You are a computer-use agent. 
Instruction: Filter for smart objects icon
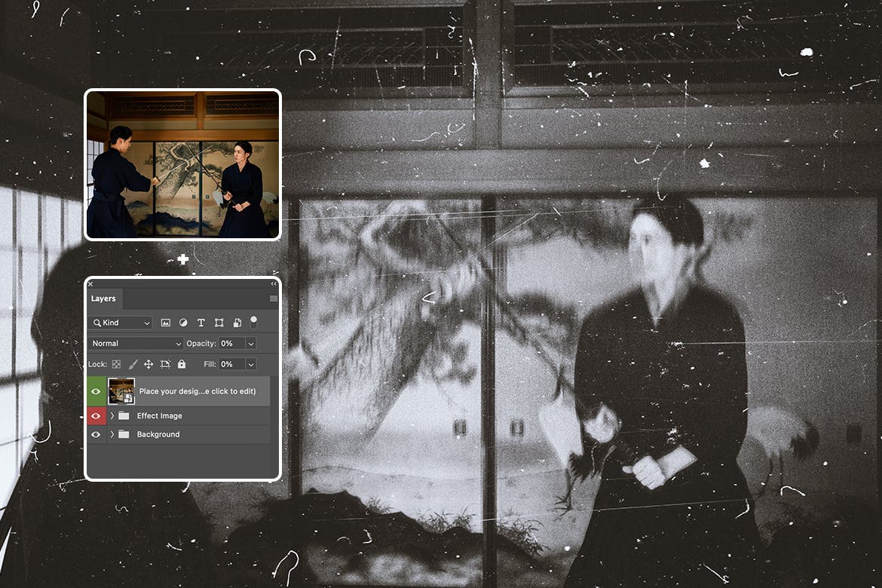(x=237, y=323)
